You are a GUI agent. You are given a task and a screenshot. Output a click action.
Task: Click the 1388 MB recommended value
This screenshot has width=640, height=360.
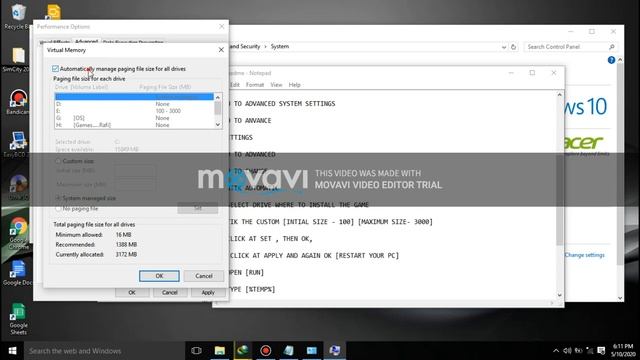tap(126, 244)
